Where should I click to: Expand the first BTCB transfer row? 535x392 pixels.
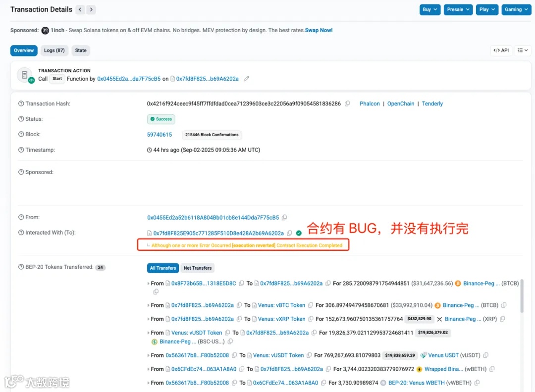pyautogui.click(x=149, y=284)
